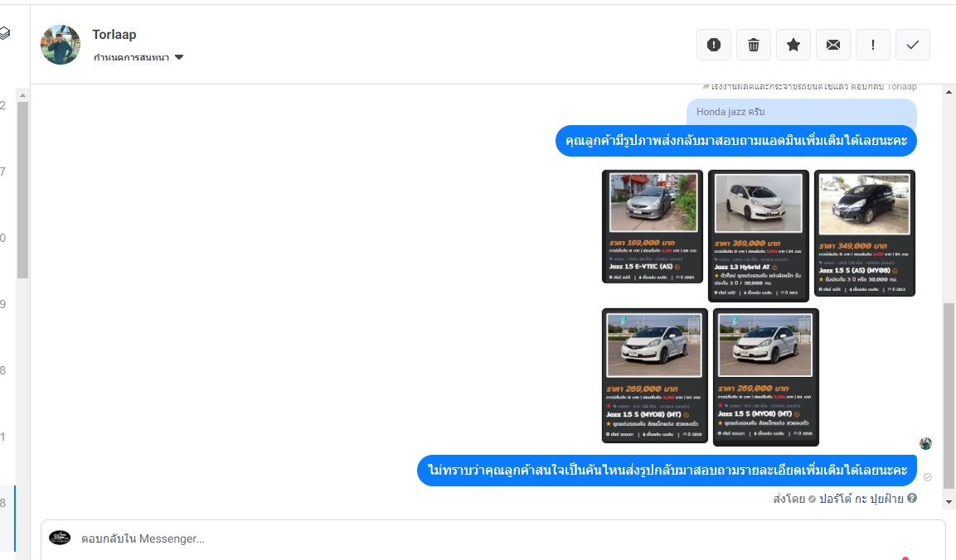The height and width of the screenshot is (560, 956).
Task: Expand กำหนดการสนทนา dropdown arrow
Action: 179,57
